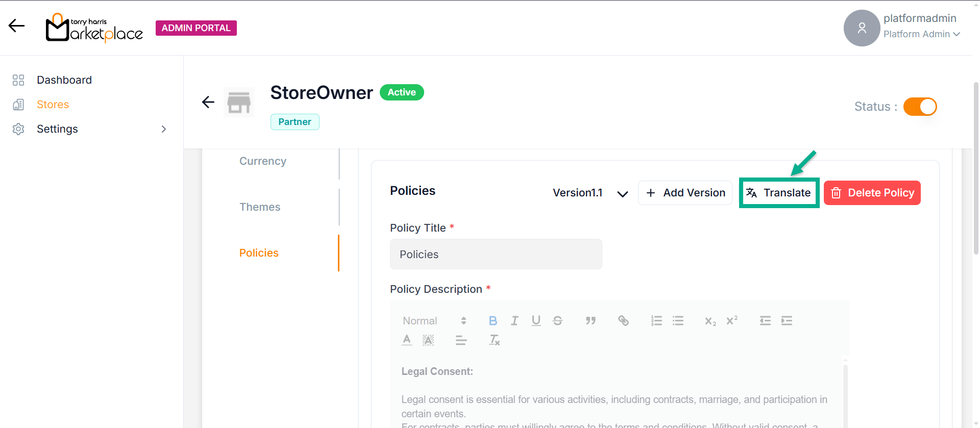
Task: Switch to the Themes tab
Action: 260,207
